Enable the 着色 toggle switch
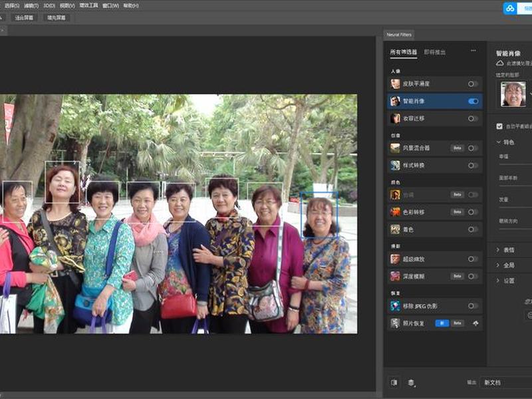This screenshot has height=399, width=532. coord(473,229)
